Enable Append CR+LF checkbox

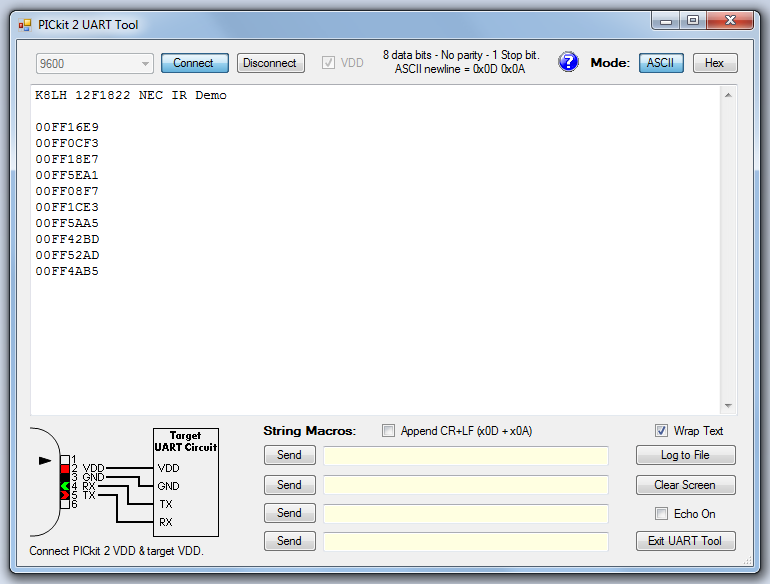coord(389,431)
